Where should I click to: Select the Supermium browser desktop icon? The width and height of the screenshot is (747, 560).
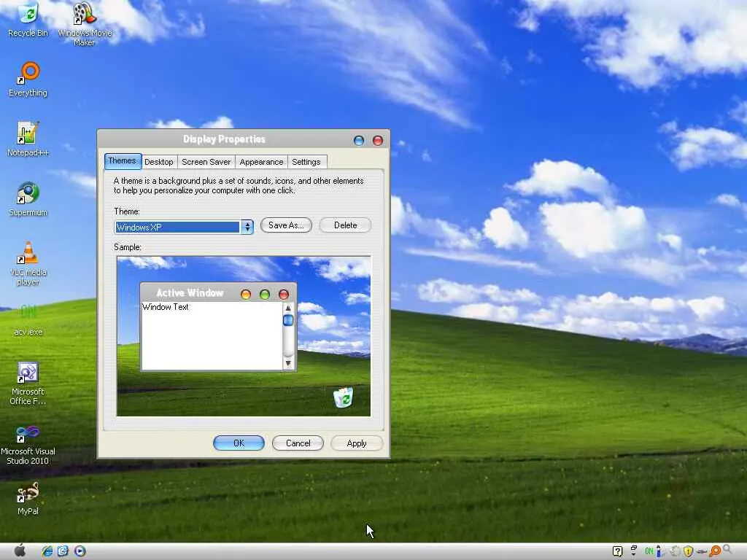28,198
